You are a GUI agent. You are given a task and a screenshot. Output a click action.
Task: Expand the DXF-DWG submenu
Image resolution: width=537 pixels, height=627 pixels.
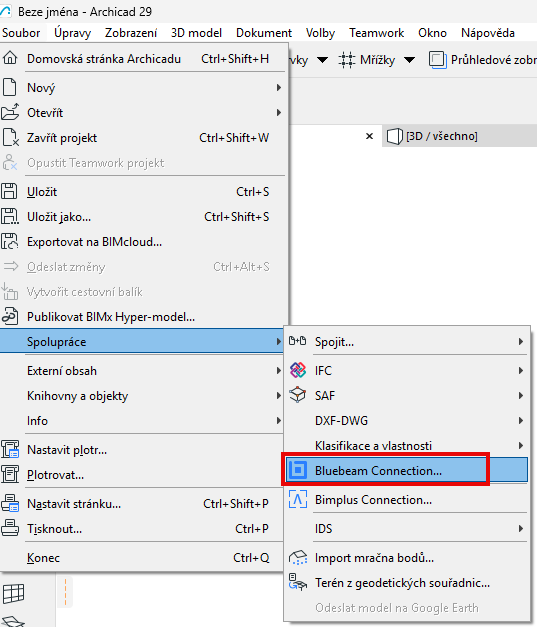pyautogui.click(x=521, y=421)
